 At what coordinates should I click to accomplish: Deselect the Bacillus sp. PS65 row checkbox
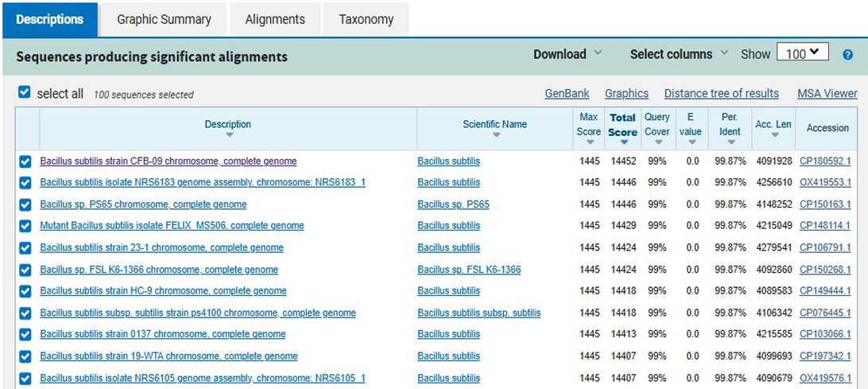pyautogui.click(x=25, y=204)
